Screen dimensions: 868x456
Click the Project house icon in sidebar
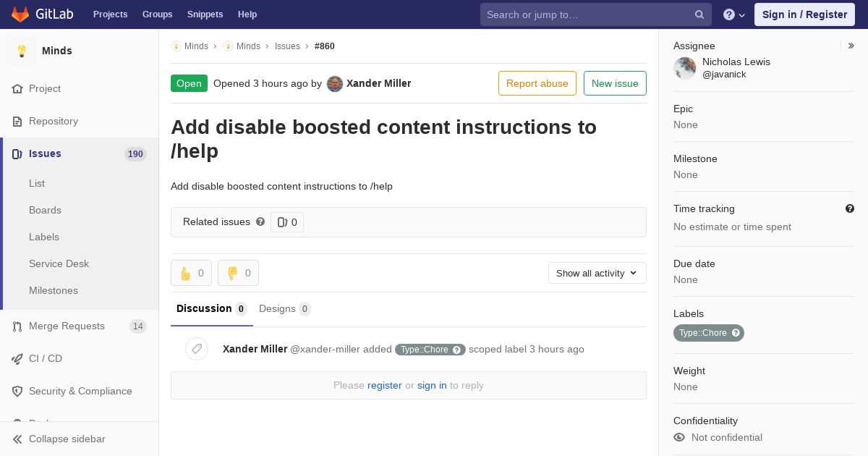tap(17, 88)
